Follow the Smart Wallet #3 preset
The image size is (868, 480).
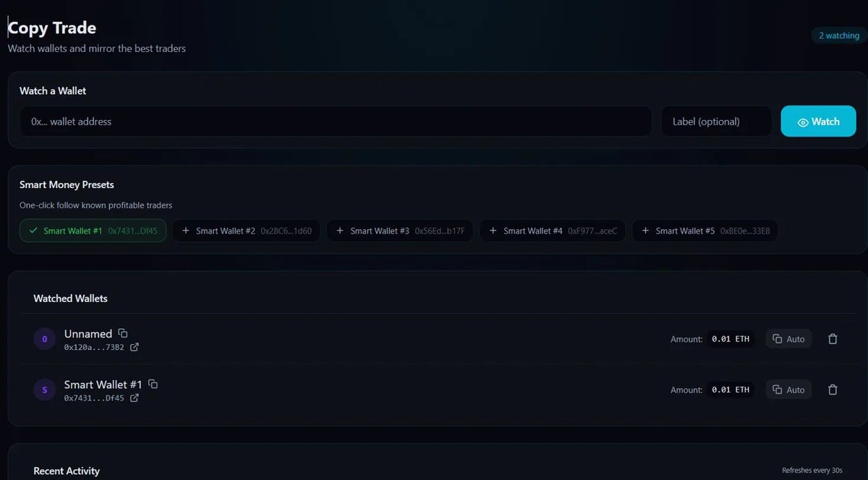[400, 230]
